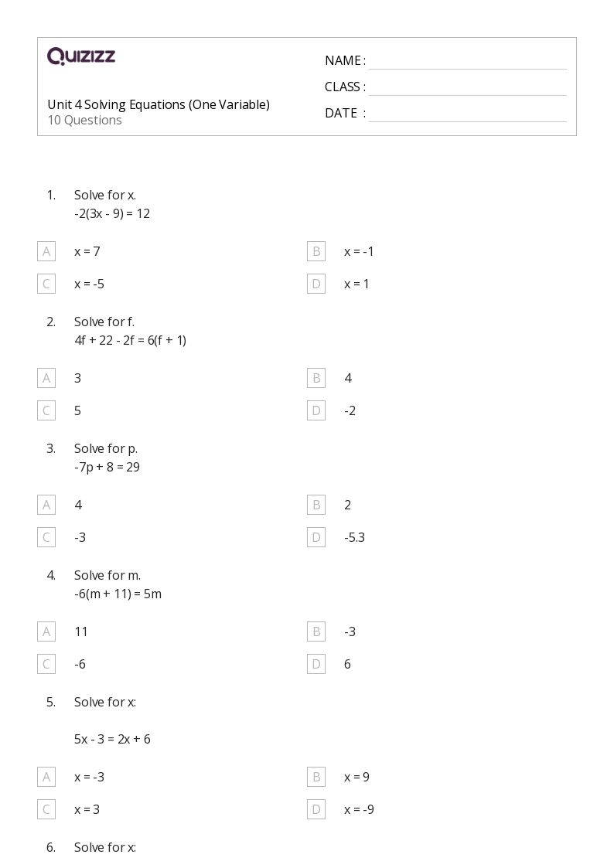The width and height of the screenshot is (614, 868).
Task: Click the Quizizz logo
Action: pyautogui.click(x=81, y=56)
